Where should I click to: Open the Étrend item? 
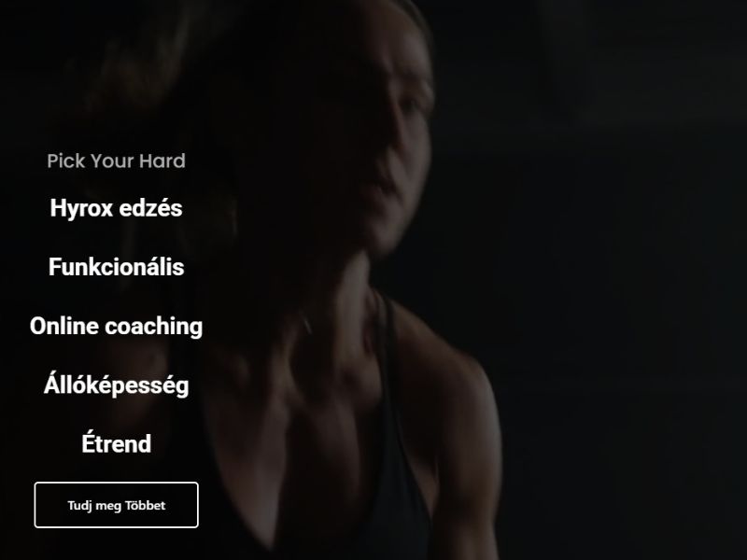coord(116,443)
